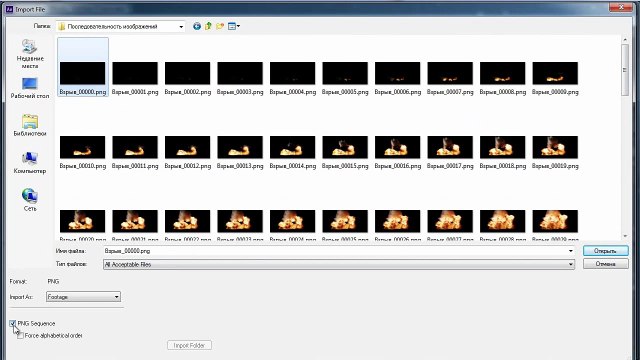Viewport: 640px width, 360px height.
Task: Open Библиотеки in the places bar
Action: pos(30,125)
